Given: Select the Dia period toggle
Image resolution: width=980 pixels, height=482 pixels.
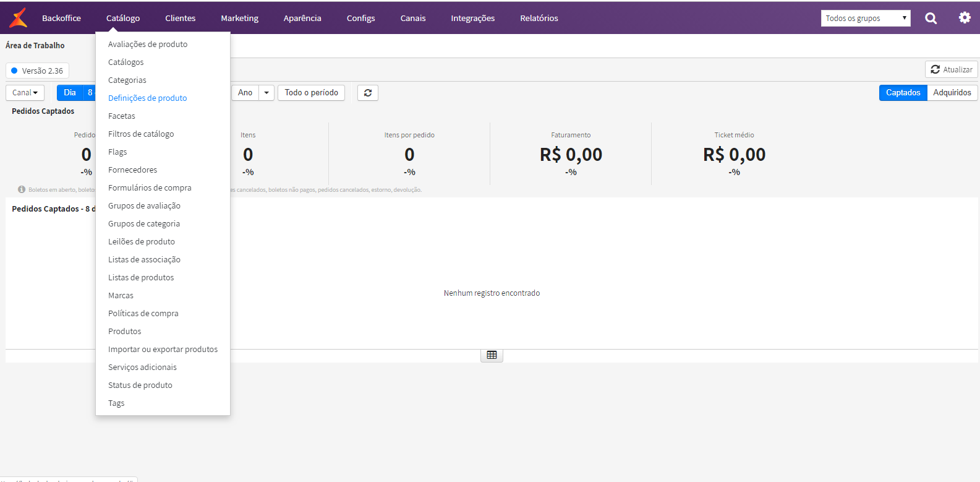Looking at the screenshot, I should pos(70,93).
